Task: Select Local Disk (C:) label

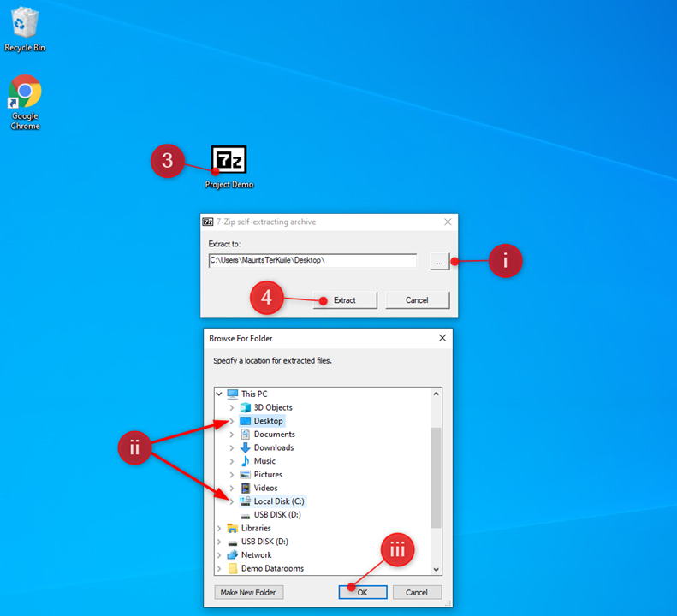Action: 279,501
